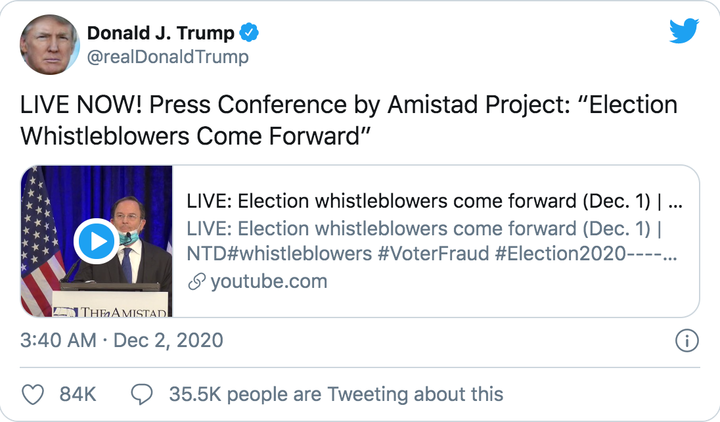The height and width of the screenshot is (422, 720).
Task: Click the blue verified badge
Action: [x=248, y=33]
